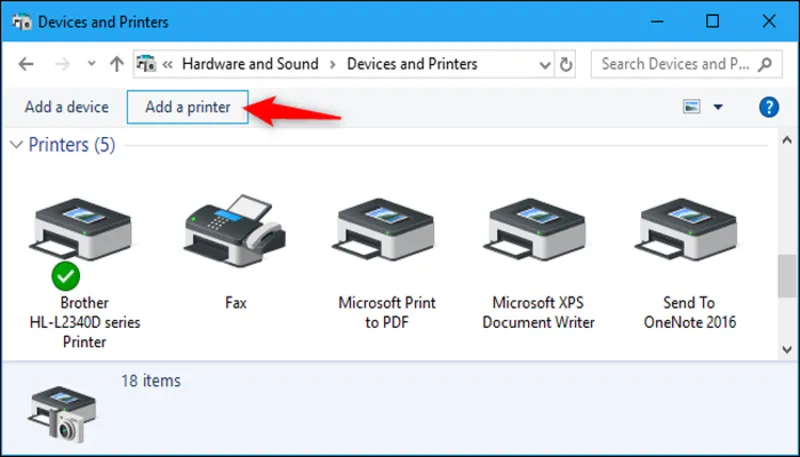Viewport: 800px width, 457px height.
Task: Open the recent locations dropdown arrow
Action: click(92, 64)
